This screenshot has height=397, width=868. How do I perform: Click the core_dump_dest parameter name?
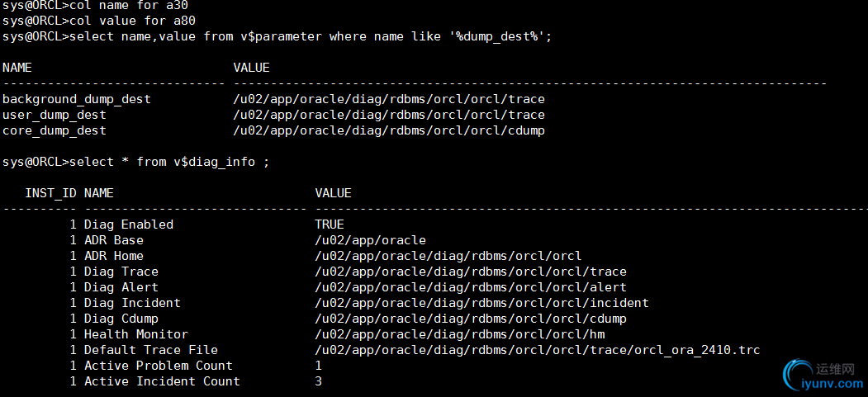[55, 130]
